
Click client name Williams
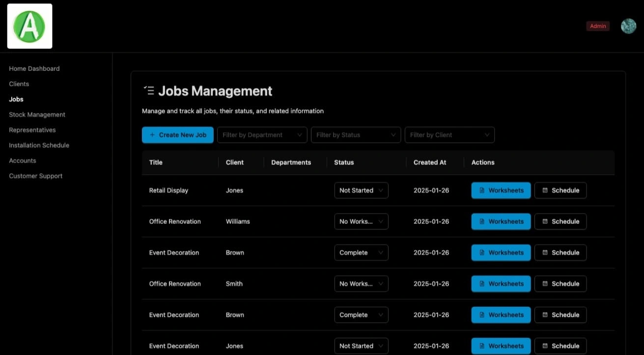(x=238, y=221)
